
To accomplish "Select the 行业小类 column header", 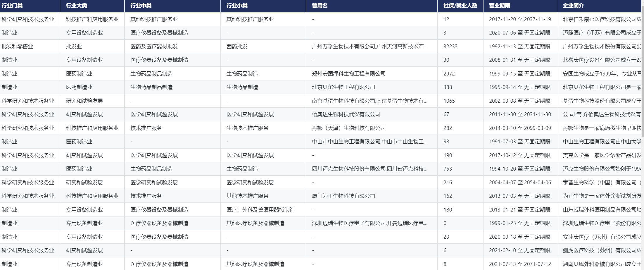I will pyautogui.click(x=237, y=6).
